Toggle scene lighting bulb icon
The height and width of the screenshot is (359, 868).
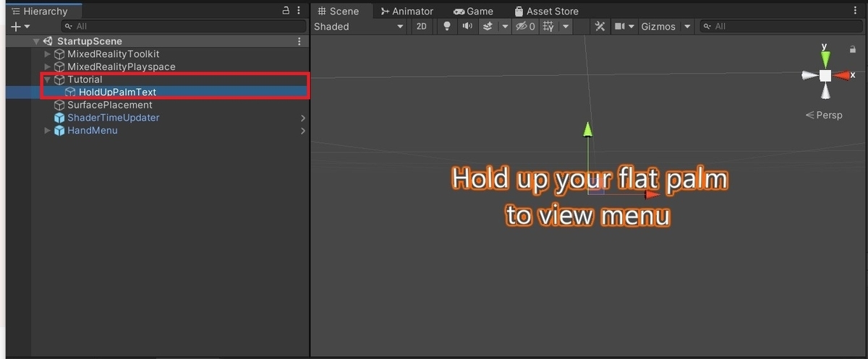[447, 27]
